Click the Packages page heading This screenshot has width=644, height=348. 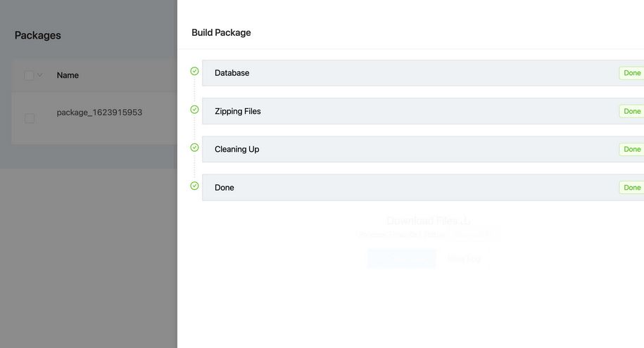click(x=38, y=35)
